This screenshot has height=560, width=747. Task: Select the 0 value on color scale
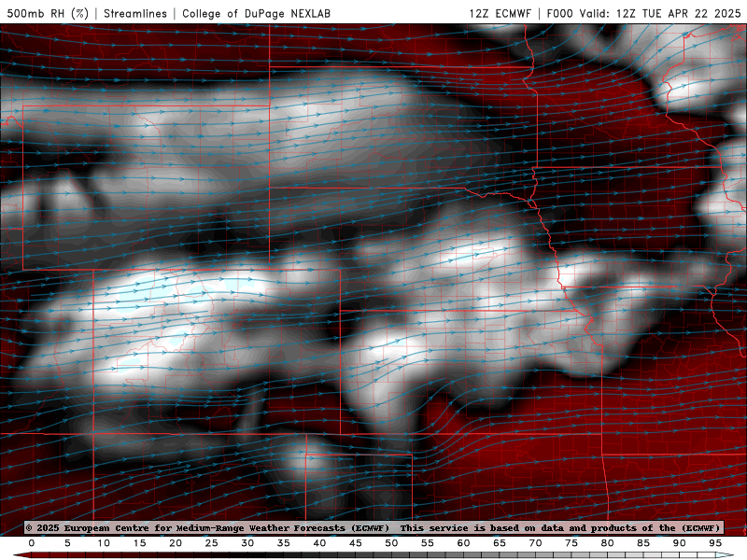pyautogui.click(x=32, y=543)
